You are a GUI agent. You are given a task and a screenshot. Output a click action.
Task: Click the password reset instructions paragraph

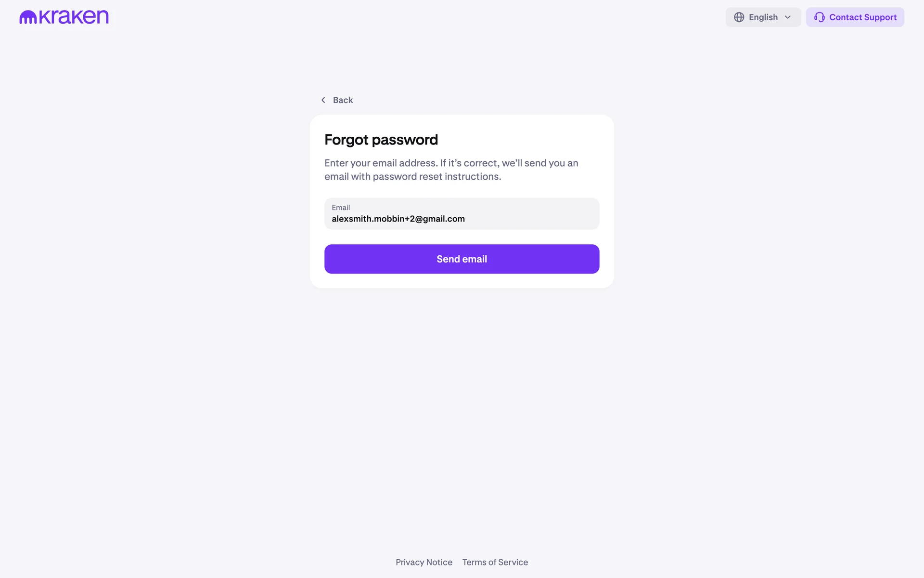coord(451,170)
